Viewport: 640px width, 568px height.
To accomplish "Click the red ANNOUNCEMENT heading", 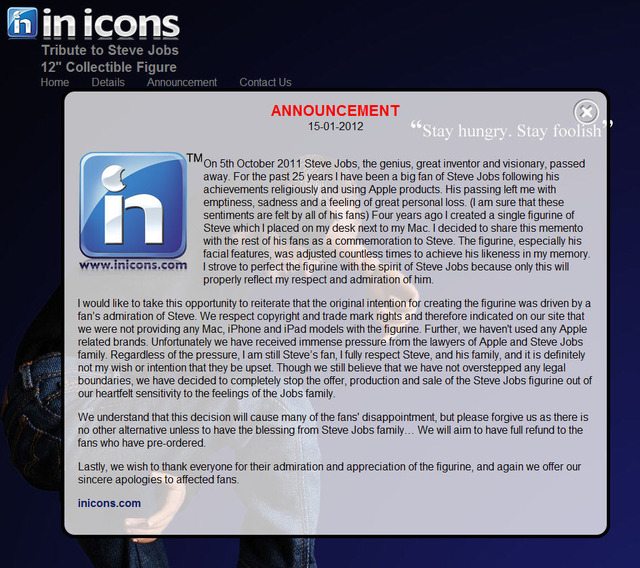I will [336, 111].
